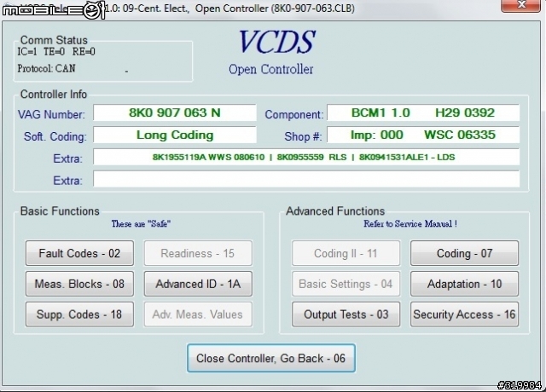Click the IC=1 TE=0 RE=0 status text

56,52
